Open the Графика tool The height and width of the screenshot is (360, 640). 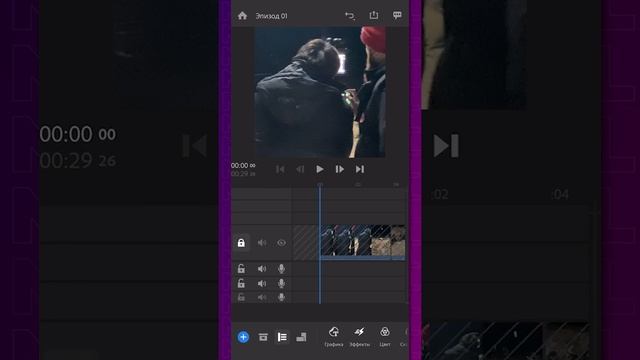[334, 337]
